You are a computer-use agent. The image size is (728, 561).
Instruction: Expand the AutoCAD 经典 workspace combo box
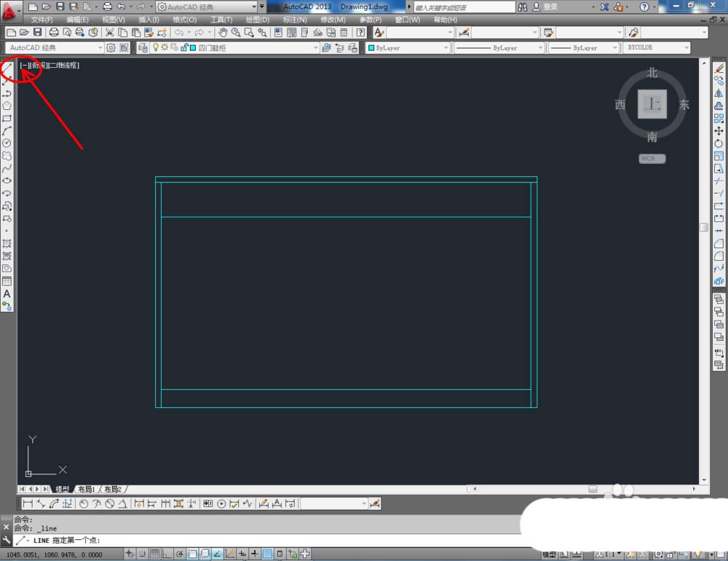(100, 47)
